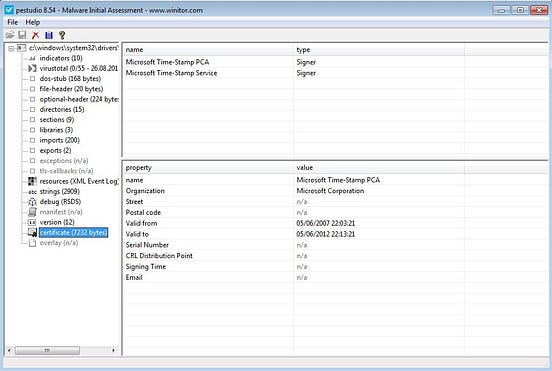
Task: Click the tree scrollbar right arrow
Action: 113,350
